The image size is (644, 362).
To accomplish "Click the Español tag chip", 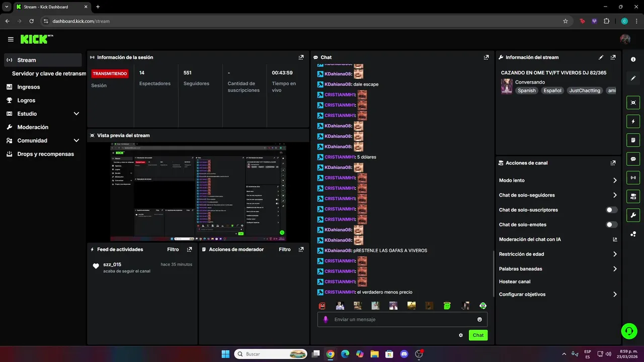I will [552, 90].
